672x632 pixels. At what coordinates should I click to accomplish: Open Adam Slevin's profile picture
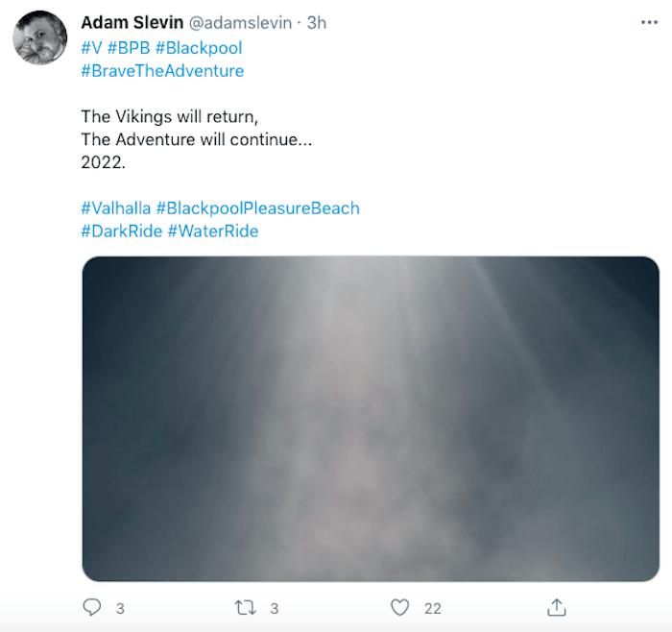click(x=39, y=38)
